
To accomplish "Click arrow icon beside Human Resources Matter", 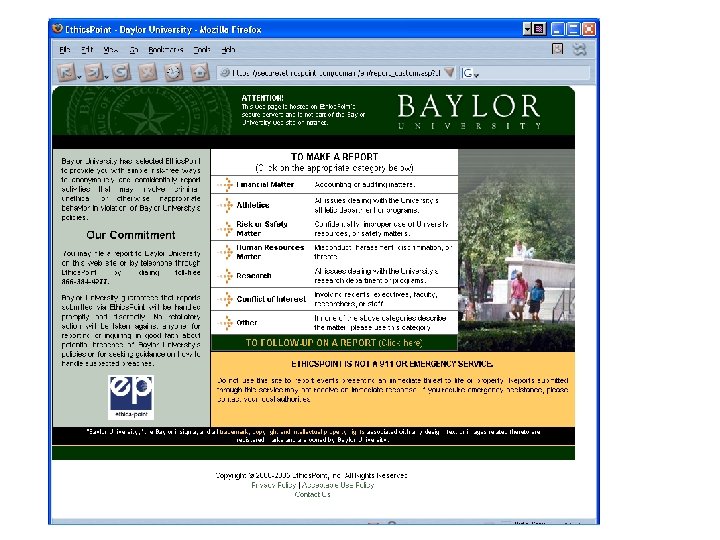I will coord(225,252).
